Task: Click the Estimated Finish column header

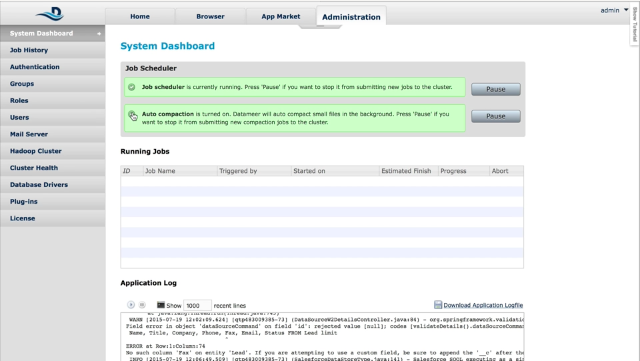Action: coord(409,171)
